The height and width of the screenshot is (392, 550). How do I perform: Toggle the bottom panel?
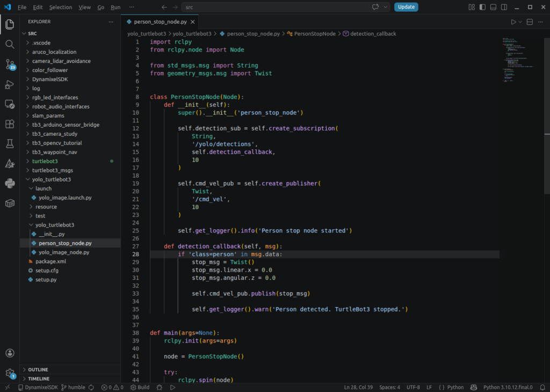(x=493, y=7)
